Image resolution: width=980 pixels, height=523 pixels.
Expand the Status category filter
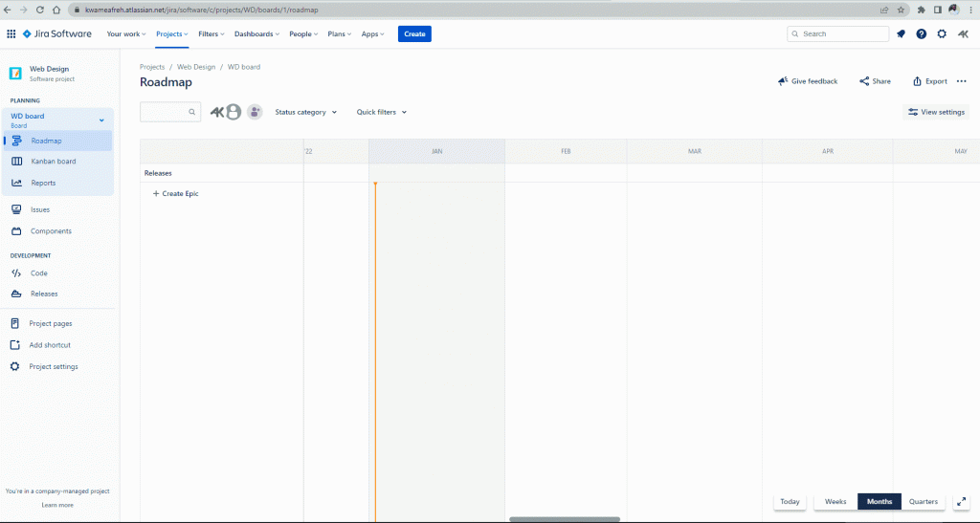[305, 112]
